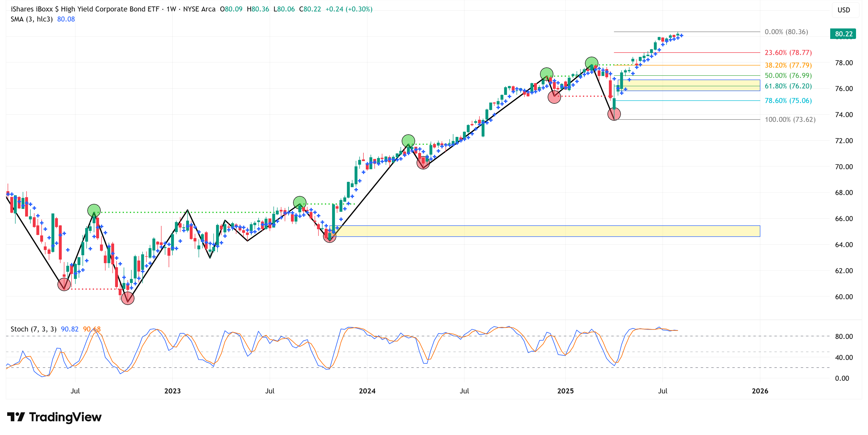Click the red circle at the late 2023 low
Viewport: 868px width, 435px height.
[329, 236]
